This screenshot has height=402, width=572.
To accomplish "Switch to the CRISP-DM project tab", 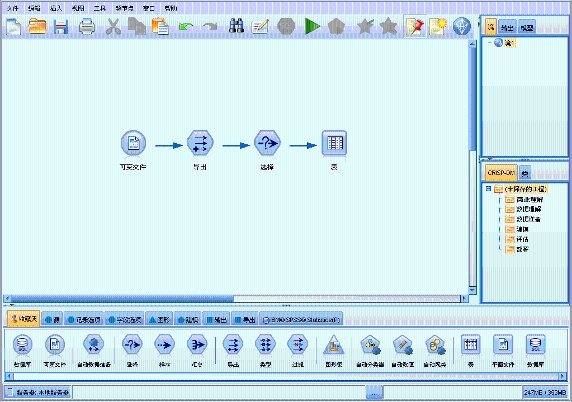I will pyautogui.click(x=501, y=173).
